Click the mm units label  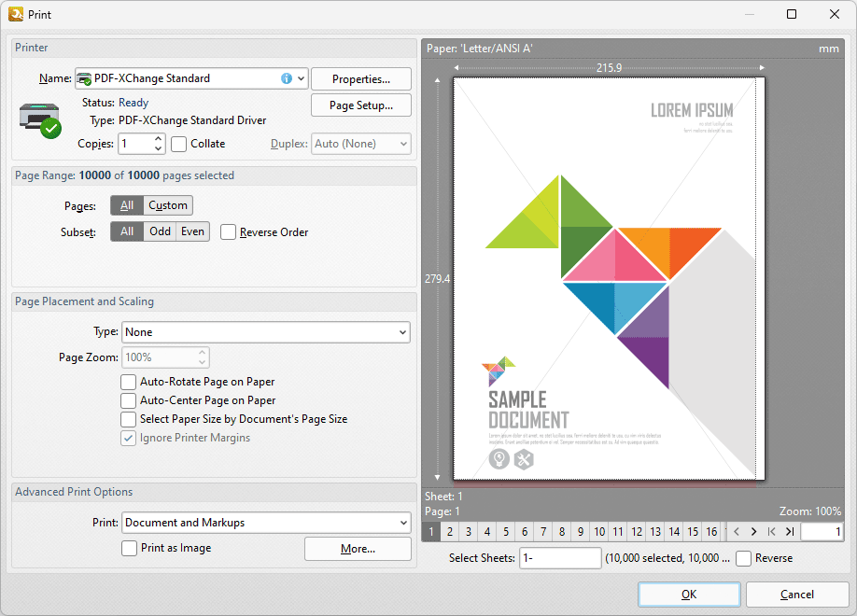(828, 49)
